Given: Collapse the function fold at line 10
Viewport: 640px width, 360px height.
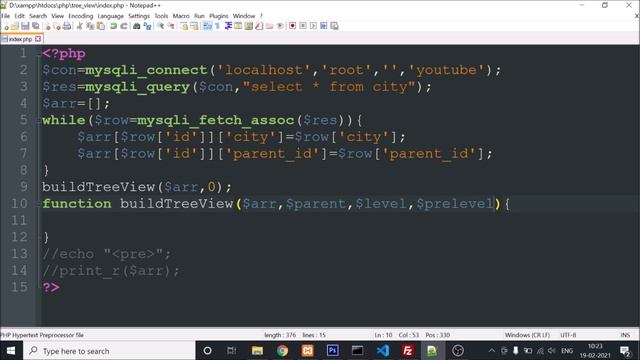Looking at the screenshot, I should 39,204.
